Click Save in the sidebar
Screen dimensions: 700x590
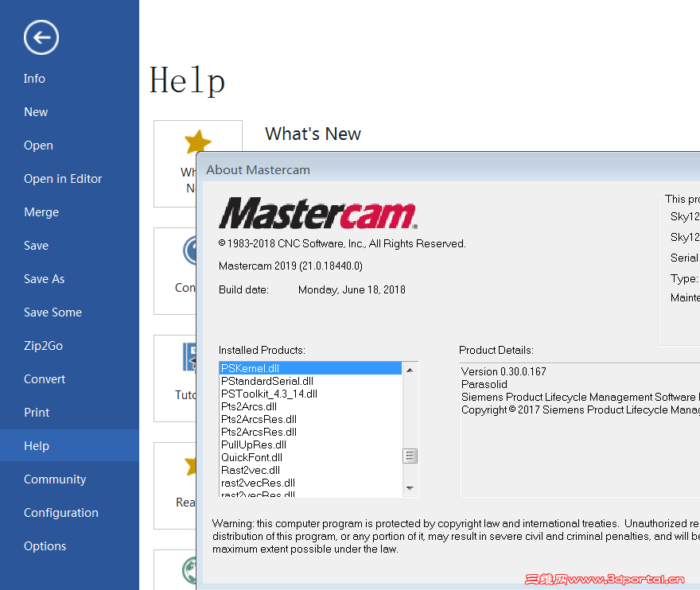pos(36,246)
